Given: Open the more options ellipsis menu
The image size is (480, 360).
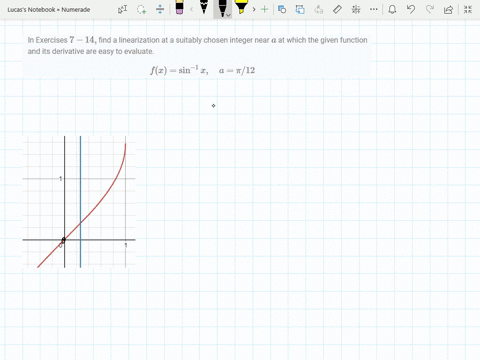Looking at the screenshot, I should click(x=374, y=9).
